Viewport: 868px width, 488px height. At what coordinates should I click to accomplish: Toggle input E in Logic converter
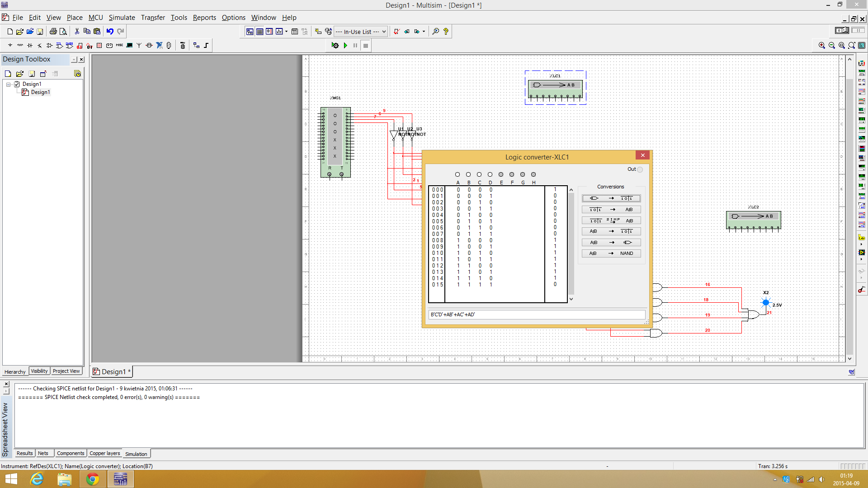[x=501, y=174]
